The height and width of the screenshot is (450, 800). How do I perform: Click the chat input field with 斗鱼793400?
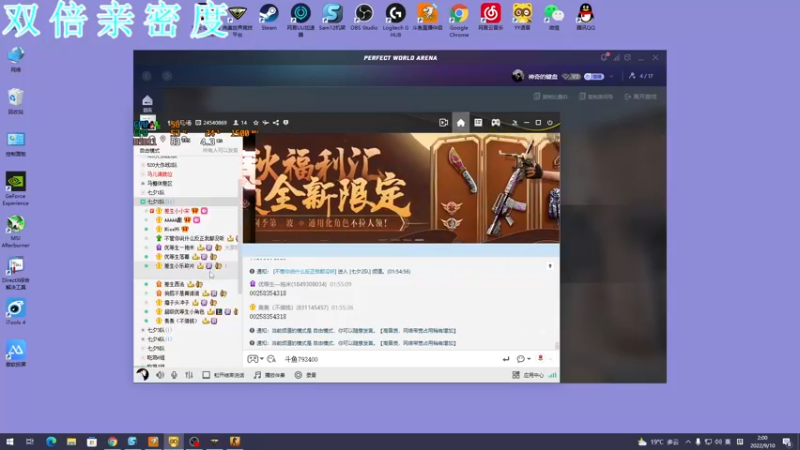388,359
